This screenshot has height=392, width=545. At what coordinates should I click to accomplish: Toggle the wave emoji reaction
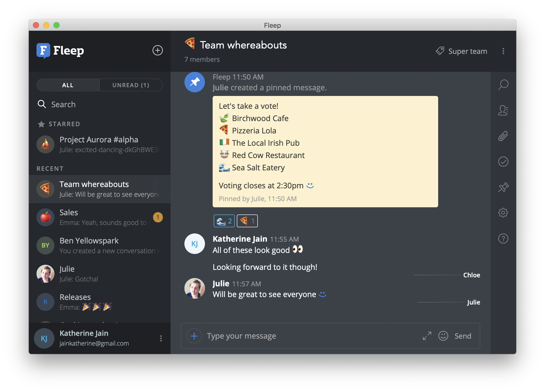pos(224,221)
